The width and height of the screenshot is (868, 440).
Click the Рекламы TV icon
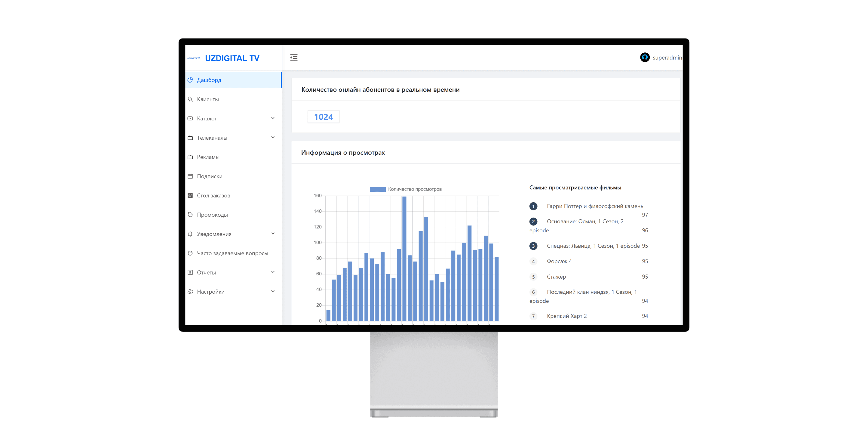[190, 157]
